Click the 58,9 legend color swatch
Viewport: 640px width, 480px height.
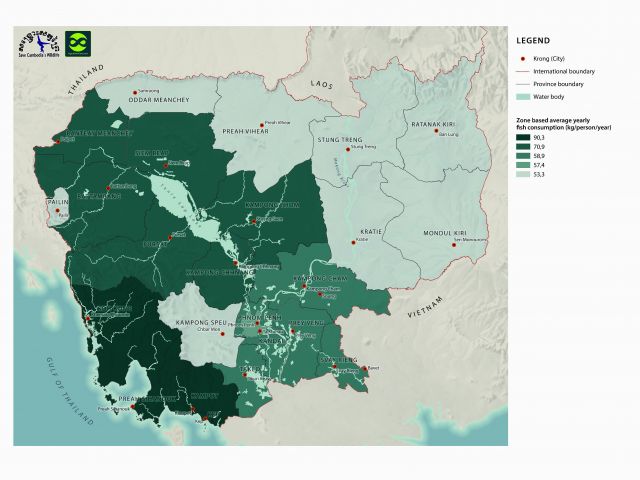524,156
